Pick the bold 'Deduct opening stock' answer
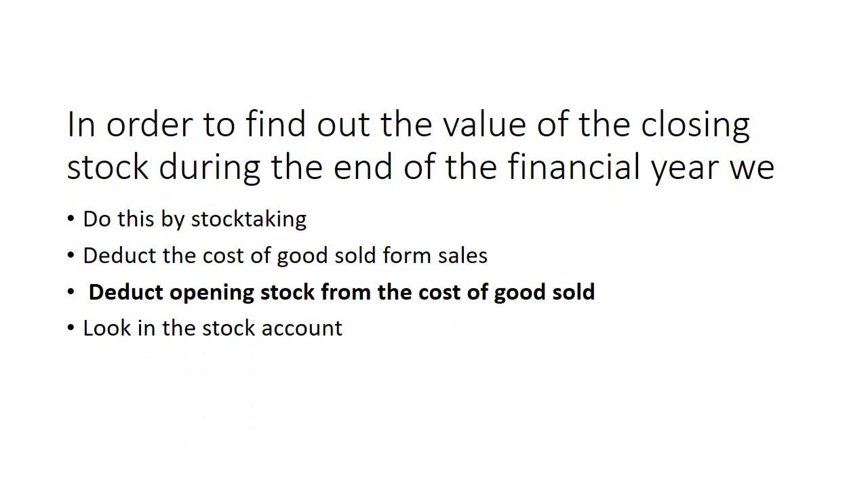The image size is (868, 488). 342,292
